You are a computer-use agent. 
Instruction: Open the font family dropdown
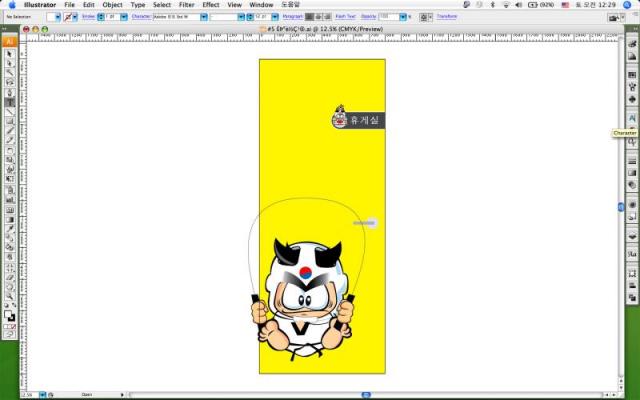(x=203, y=17)
